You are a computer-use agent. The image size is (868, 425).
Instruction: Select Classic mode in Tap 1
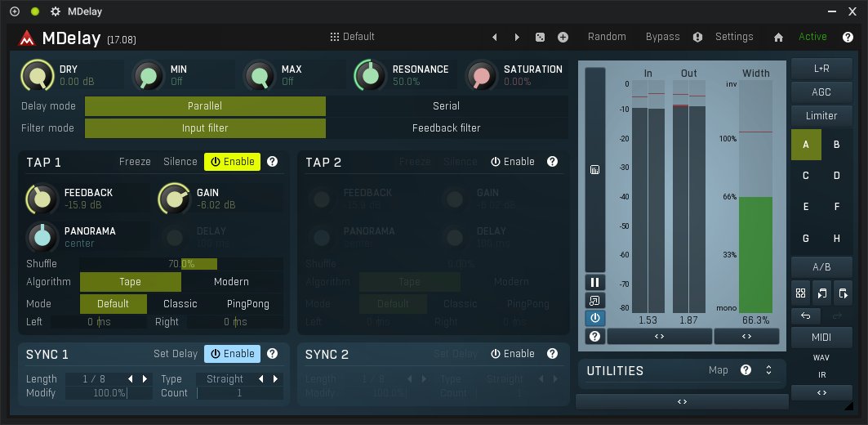point(180,304)
